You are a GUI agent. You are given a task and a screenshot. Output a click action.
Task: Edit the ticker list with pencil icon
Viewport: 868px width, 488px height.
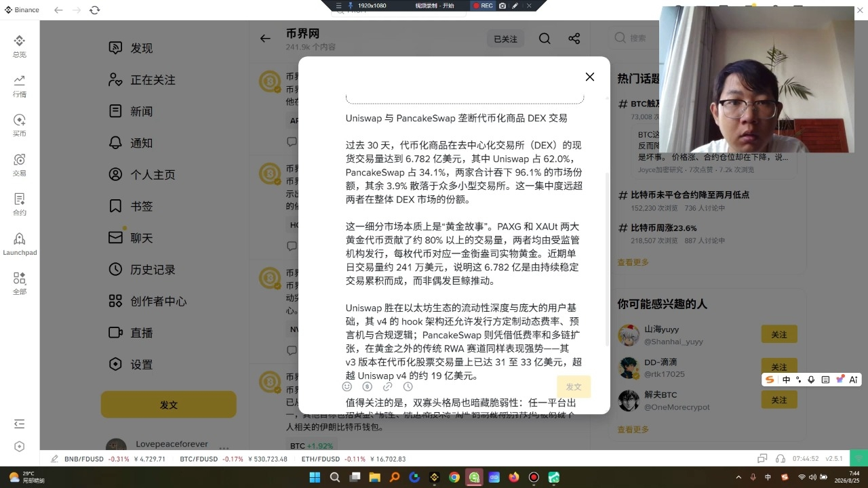pyautogui.click(x=54, y=459)
